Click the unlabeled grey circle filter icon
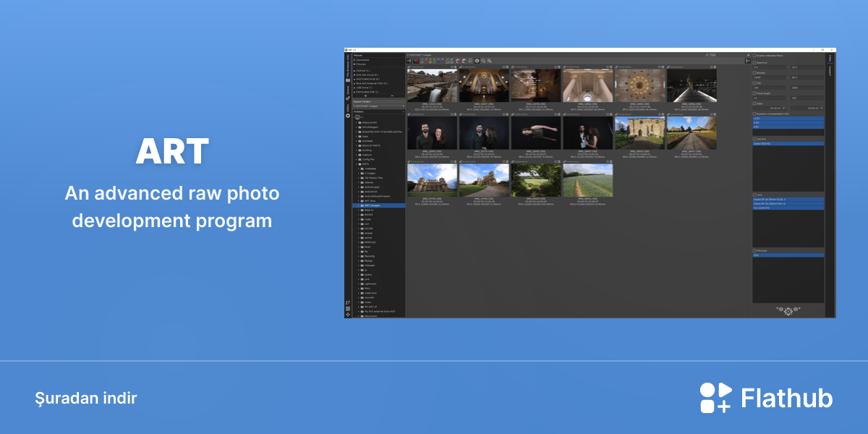Image resolution: width=868 pixels, height=434 pixels. (x=422, y=62)
